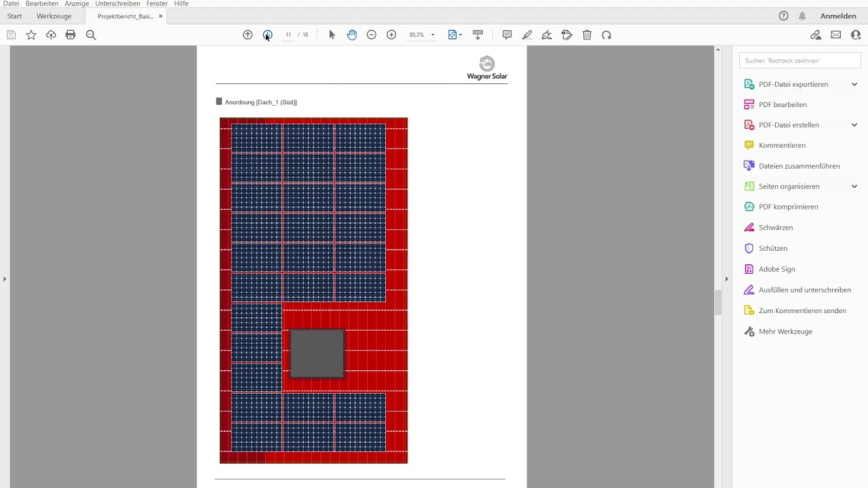This screenshot has width=868, height=488.
Task: Open the Unterschreiben menu
Action: [x=117, y=3]
